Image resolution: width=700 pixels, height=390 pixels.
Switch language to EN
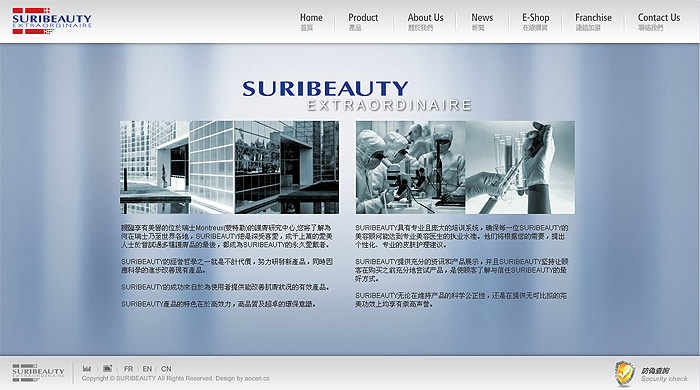click(x=147, y=369)
